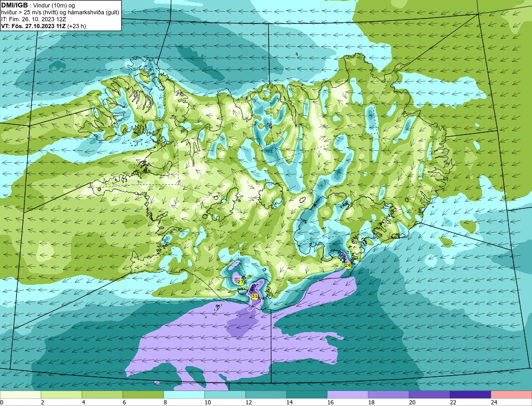
Task: Click the yellow gust label 26
Action: (x=348, y=265)
